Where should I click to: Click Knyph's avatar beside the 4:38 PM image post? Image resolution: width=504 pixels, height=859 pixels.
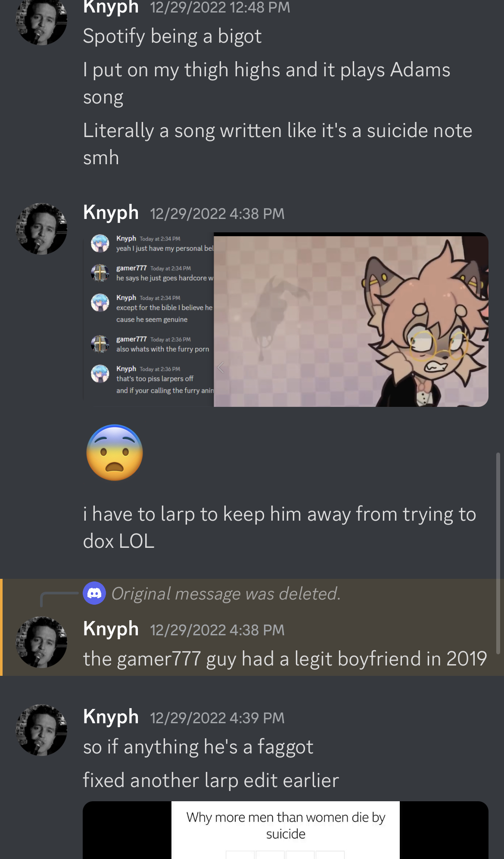point(41,229)
